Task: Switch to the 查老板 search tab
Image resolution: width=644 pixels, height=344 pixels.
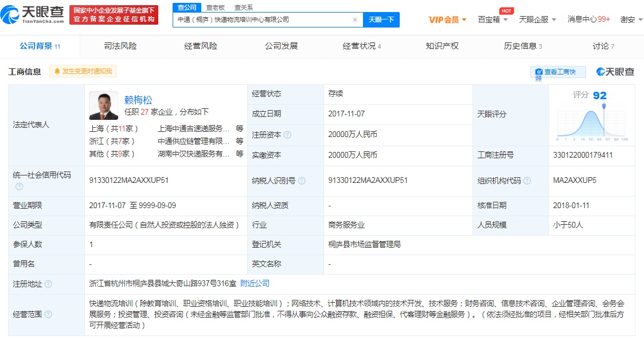Action: coord(215,7)
